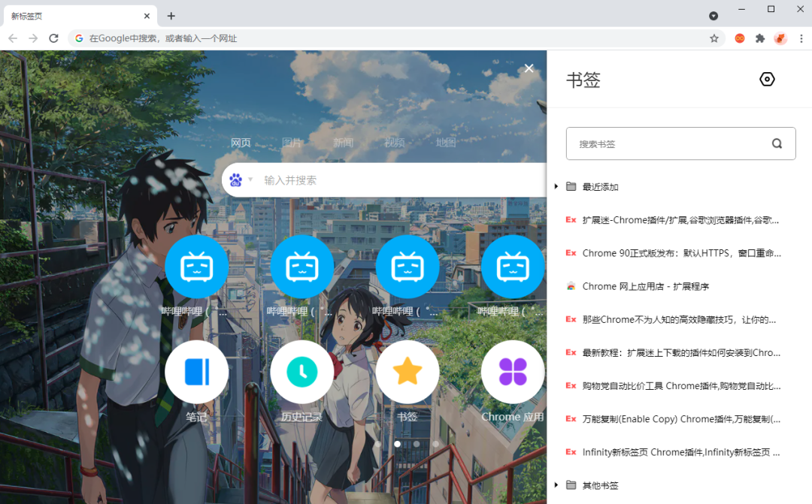Screen dimensions: 812x504
Task: Open the Infinity extension icon in toolbar
Action: [x=740, y=38]
